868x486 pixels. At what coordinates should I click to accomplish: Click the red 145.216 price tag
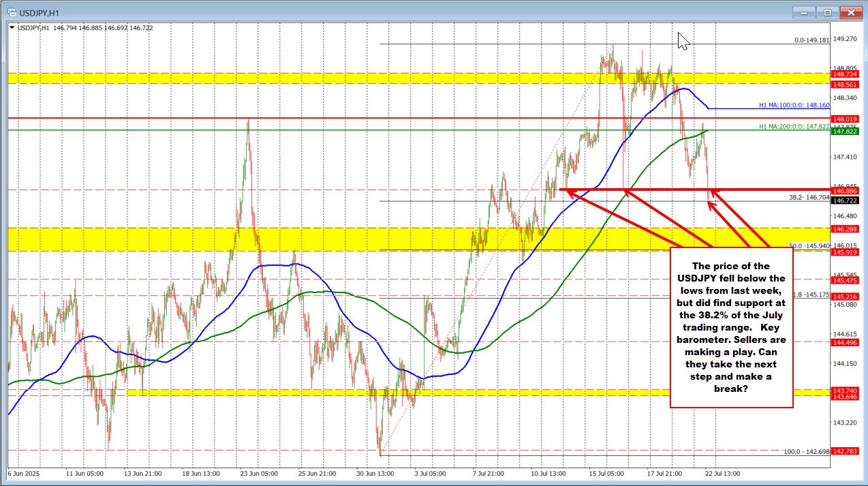pyautogui.click(x=845, y=297)
